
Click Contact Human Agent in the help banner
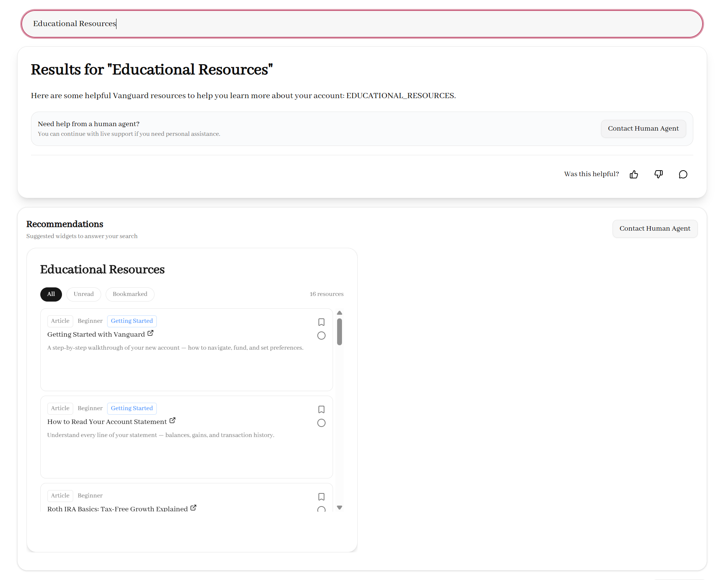click(x=643, y=128)
